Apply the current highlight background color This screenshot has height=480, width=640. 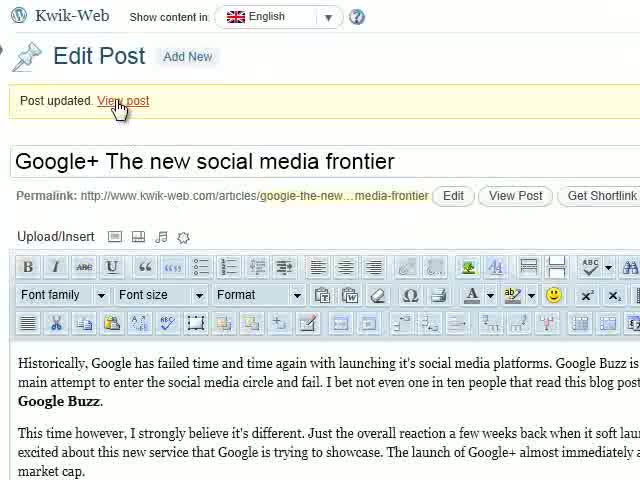pyautogui.click(x=513, y=295)
